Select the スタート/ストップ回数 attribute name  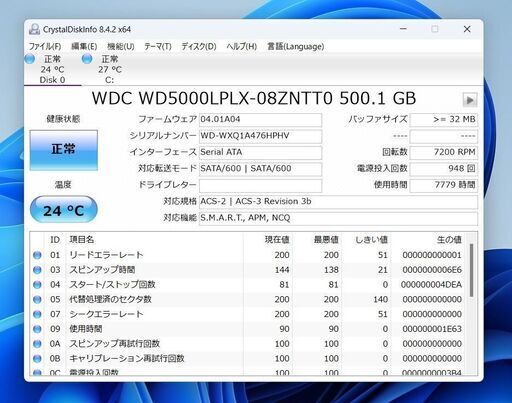pos(112,285)
